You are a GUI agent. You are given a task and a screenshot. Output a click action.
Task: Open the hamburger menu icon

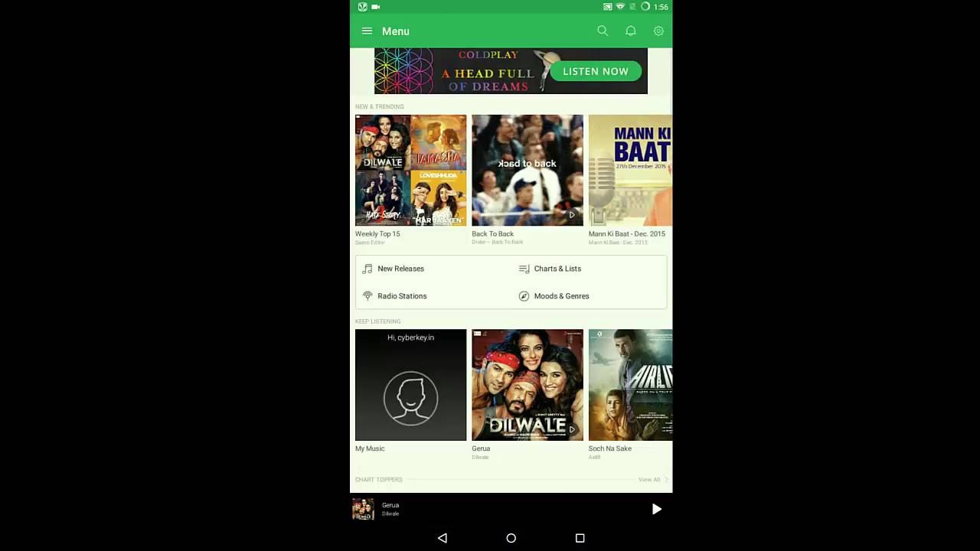coord(367,31)
